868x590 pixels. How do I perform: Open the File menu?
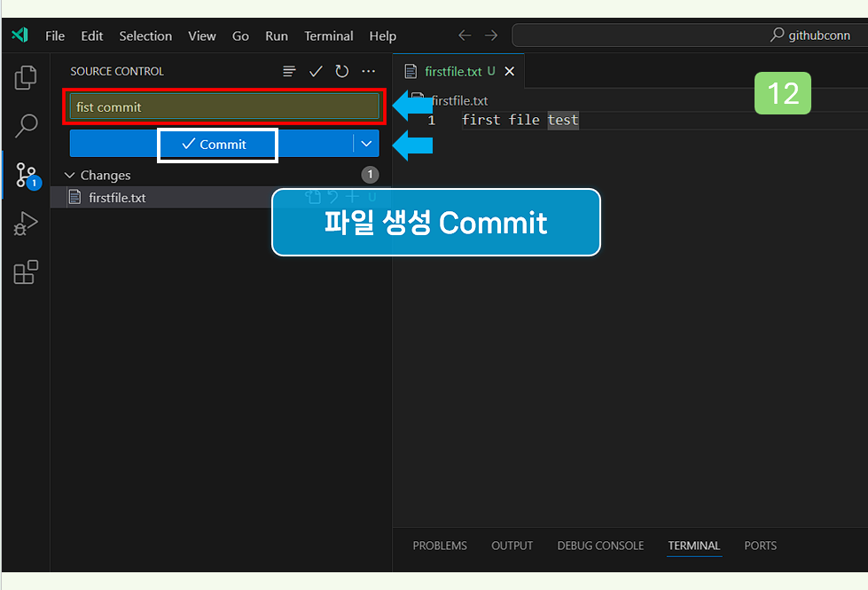pos(54,35)
